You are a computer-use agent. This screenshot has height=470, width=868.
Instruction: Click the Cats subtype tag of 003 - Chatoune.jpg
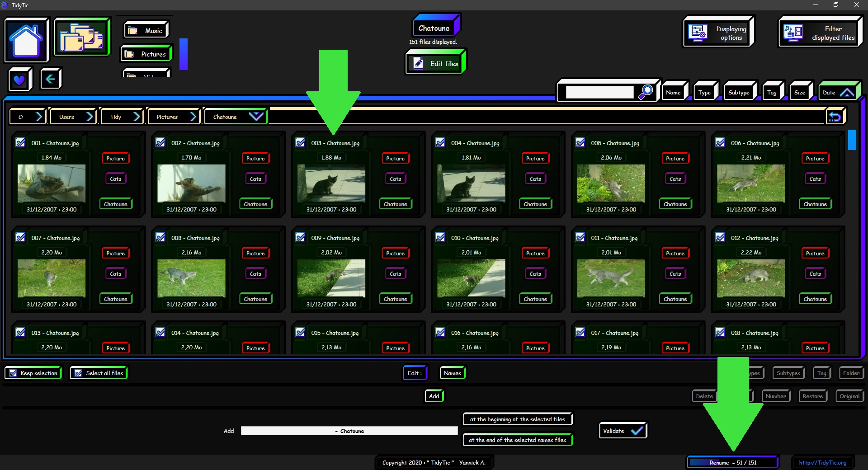396,179
